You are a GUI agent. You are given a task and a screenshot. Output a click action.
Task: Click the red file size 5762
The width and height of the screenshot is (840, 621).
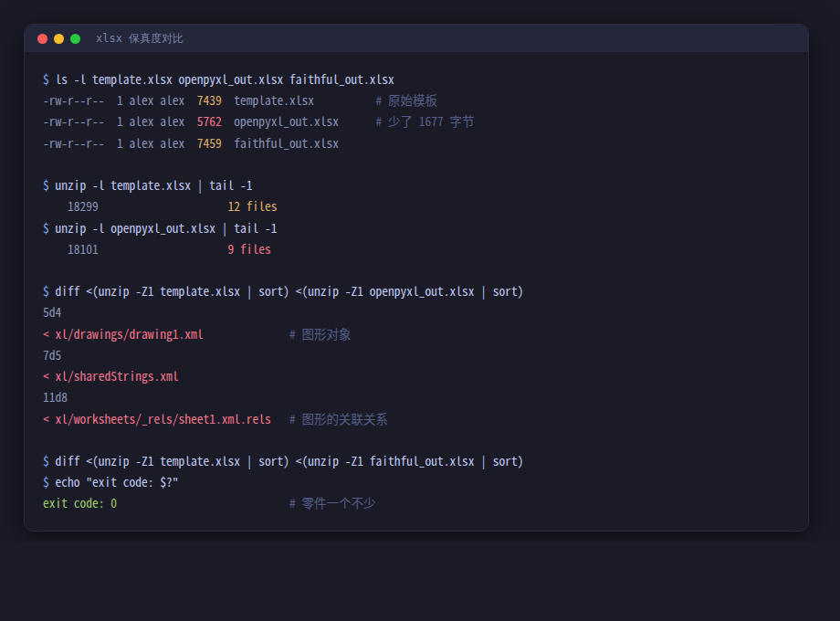pos(209,122)
